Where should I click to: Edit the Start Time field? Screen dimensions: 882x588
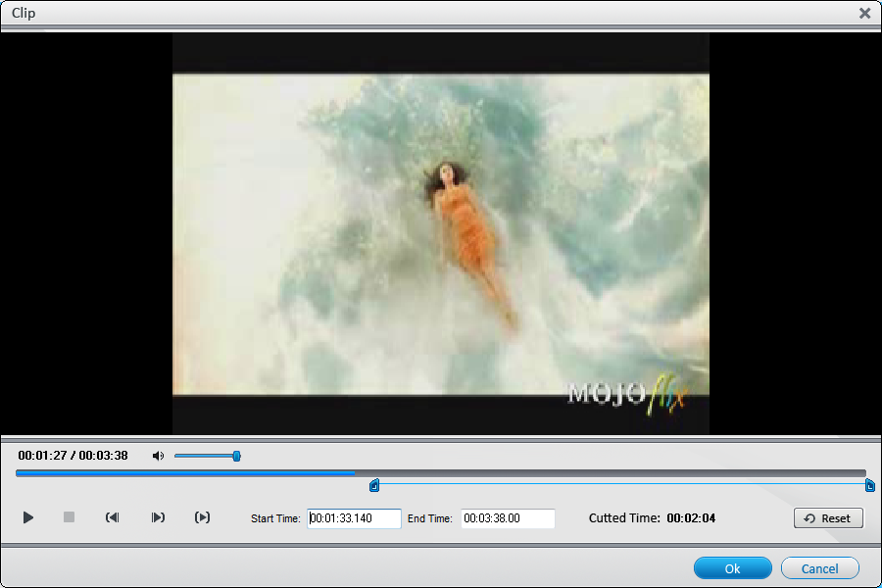click(354, 518)
